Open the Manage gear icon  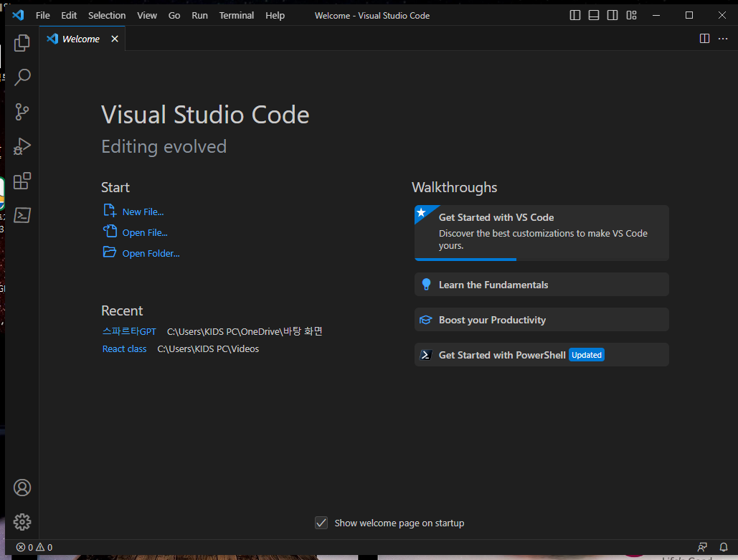pyautogui.click(x=22, y=522)
